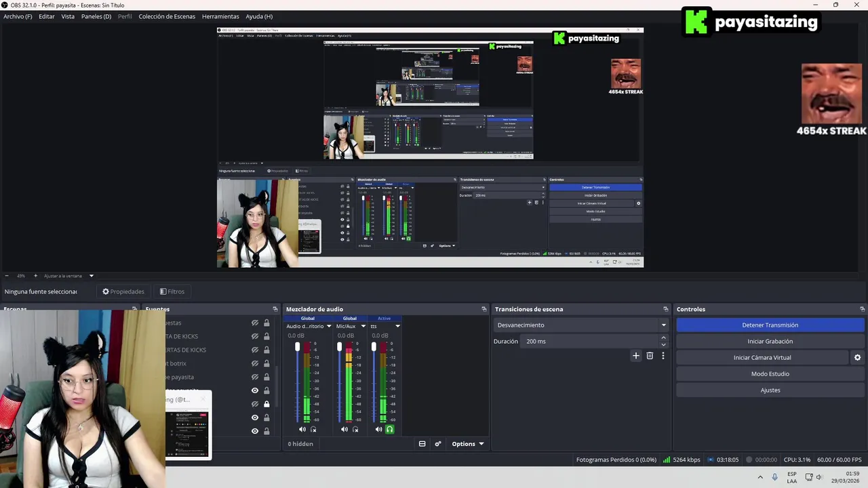868x488 pixels.
Task: Zoom in the preview with plus icon
Action: (x=35, y=276)
